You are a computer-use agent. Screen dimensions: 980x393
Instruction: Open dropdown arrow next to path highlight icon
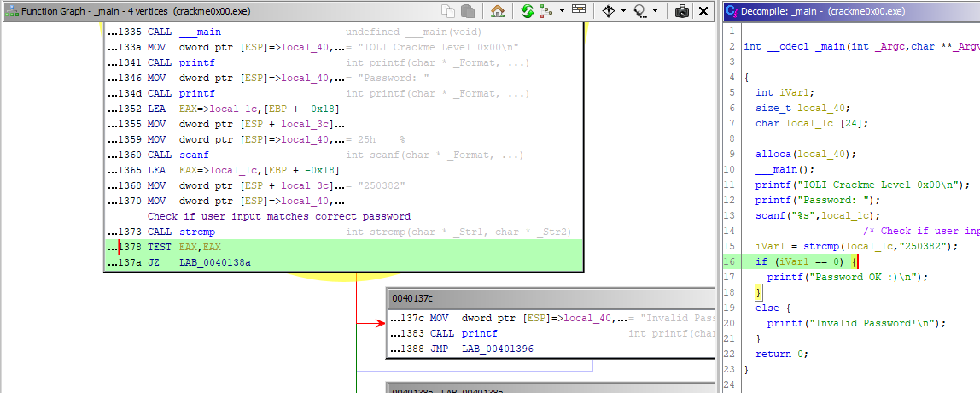(x=655, y=10)
